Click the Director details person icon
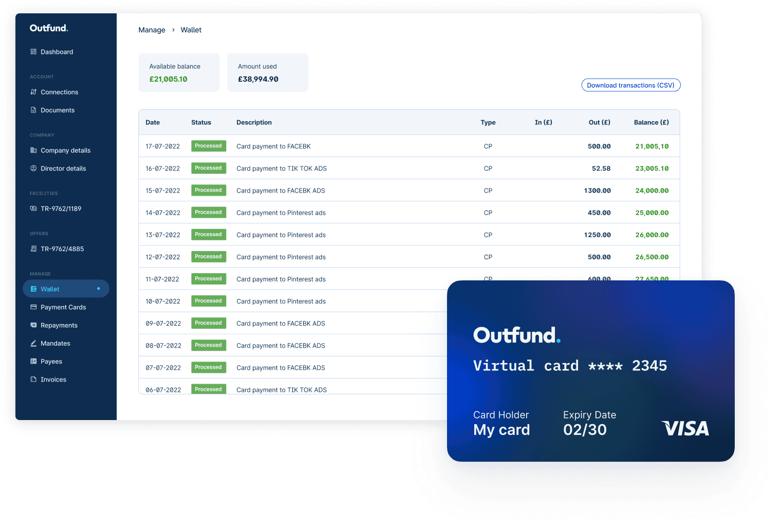The width and height of the screenshot is (781, 532). (x=33, y=168)
